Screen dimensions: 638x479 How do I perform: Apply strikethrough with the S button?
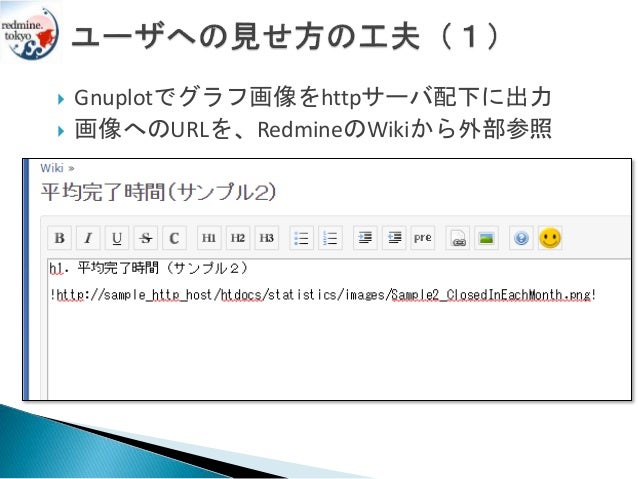(x=146, y=238)
